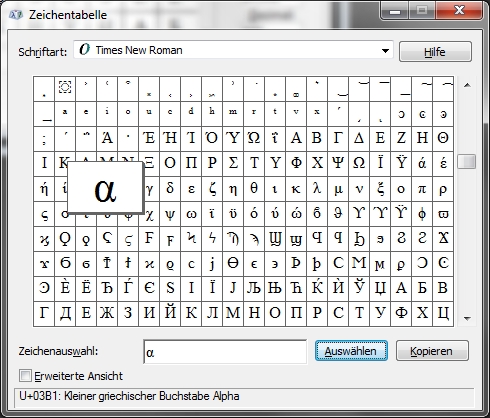Select the small Greek letter lambda

317,189
